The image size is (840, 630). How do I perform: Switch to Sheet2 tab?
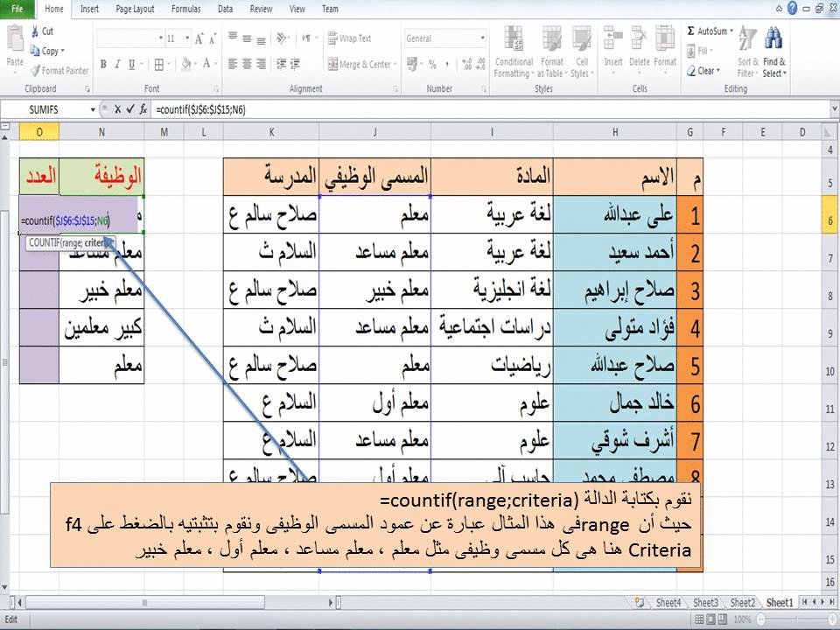point(742,603)
